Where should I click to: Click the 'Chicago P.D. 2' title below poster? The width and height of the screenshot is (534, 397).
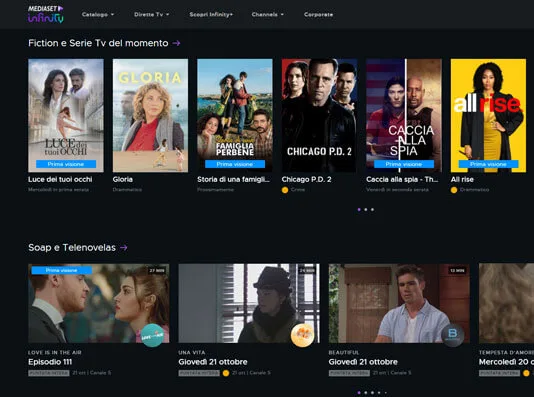coord(307,179)
